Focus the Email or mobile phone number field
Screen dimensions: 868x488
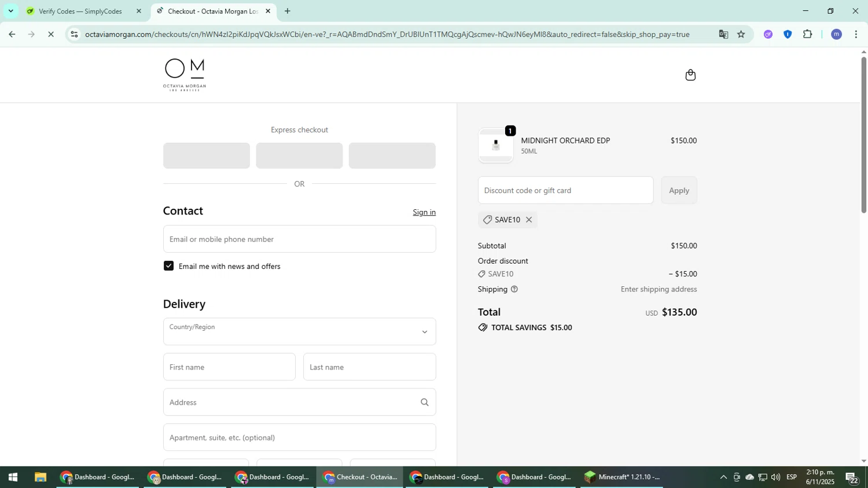point(299,239)
